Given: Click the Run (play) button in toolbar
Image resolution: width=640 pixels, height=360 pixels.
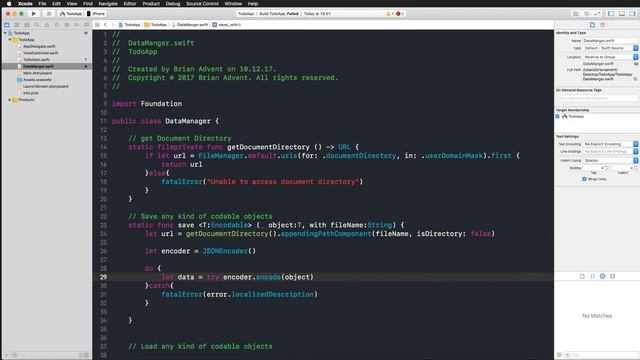Looking at the screenshot, I should pos(34,13).
